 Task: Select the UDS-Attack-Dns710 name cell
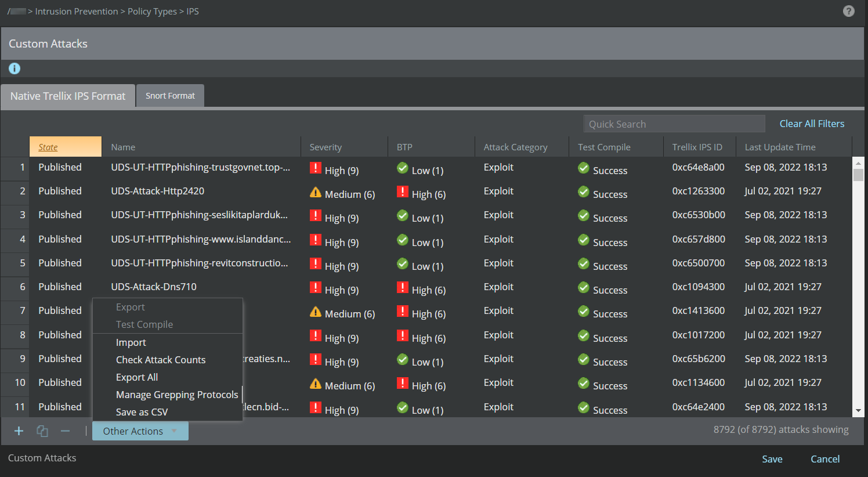tap(154, 287)
